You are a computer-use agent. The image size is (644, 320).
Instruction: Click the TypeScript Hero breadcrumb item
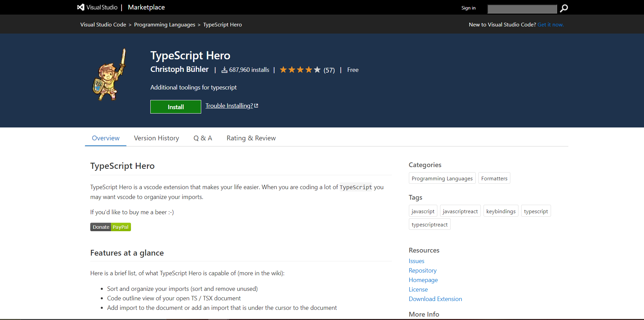pyautogui.click(x=223, y=25)
